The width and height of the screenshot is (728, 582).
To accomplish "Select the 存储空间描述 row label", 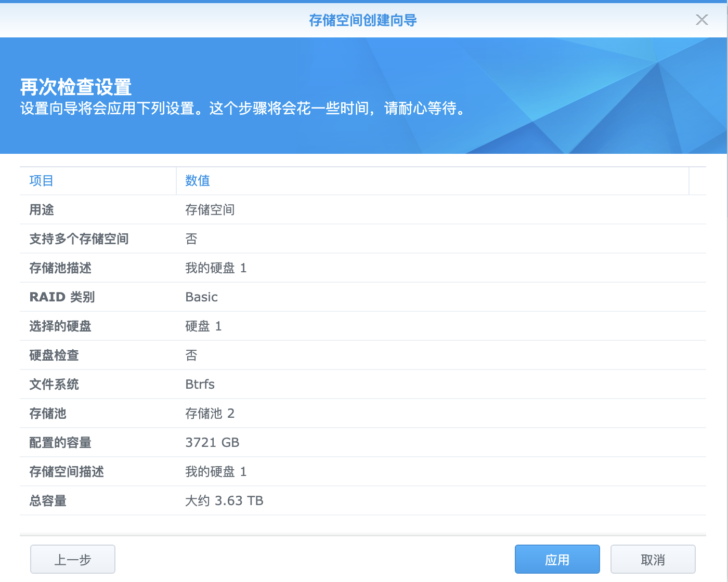I will pyautogui.click(x=67, y=472).
